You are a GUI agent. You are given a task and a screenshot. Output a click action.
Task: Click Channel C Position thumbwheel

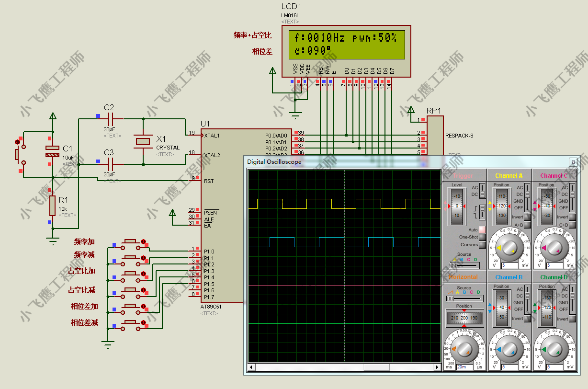[547, 206]
